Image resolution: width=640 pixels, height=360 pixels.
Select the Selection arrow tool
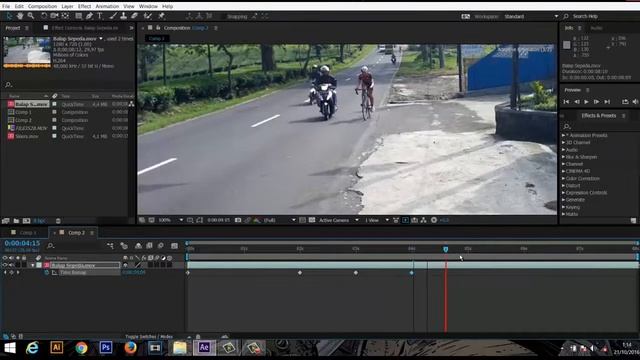point(9,16)
